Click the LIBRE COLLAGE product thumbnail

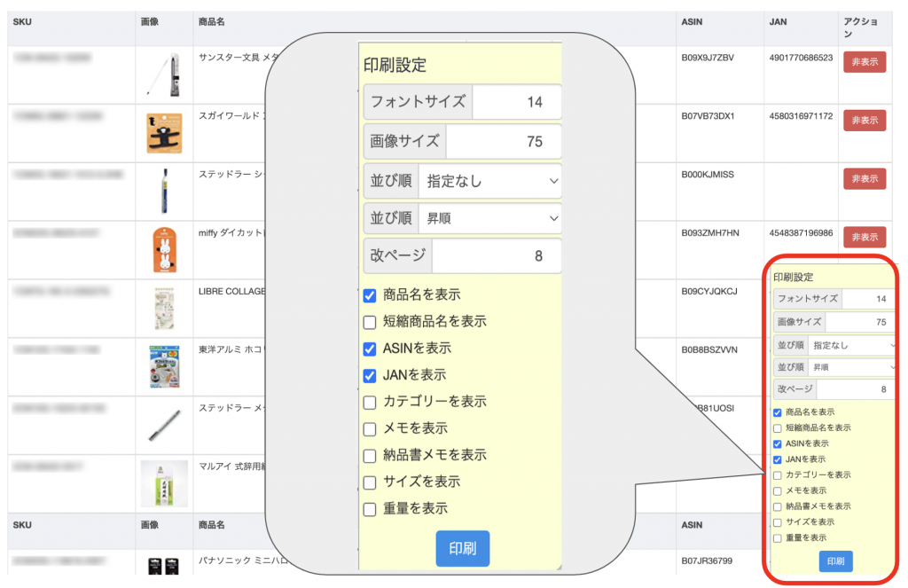tap(164, 309)
